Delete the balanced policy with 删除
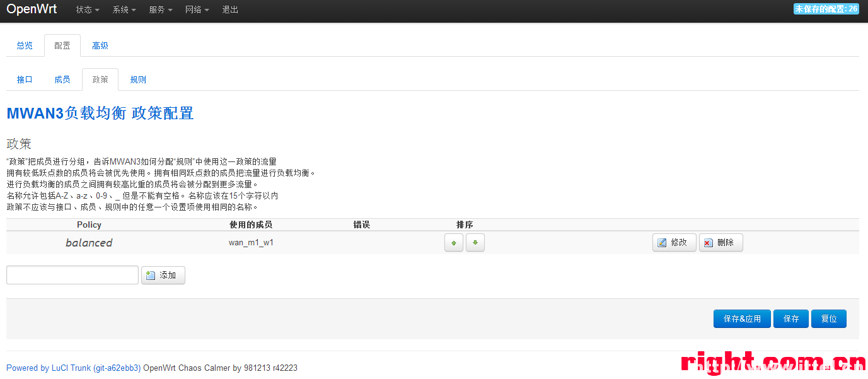The height and width of the screenshot is (379, 868). (x=721, y=243)
